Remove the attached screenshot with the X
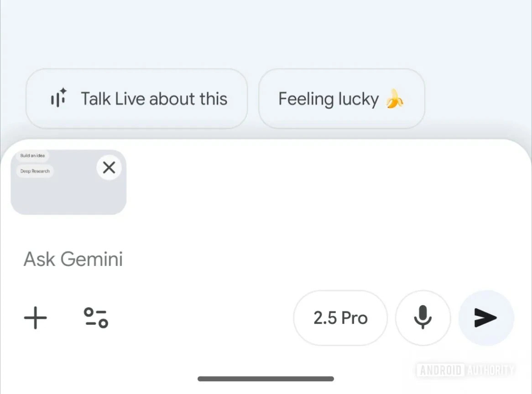Viewport: 532px width, 394px height. click(x=109, y=168)
